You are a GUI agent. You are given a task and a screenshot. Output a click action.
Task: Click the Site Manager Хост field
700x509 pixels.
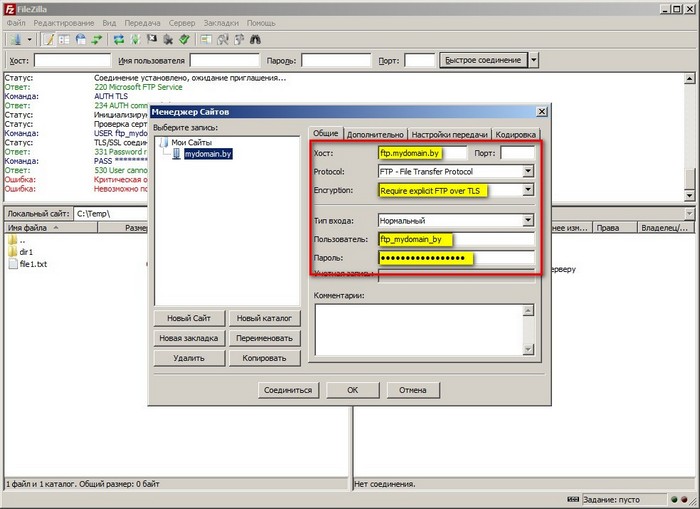coord(422,153)
